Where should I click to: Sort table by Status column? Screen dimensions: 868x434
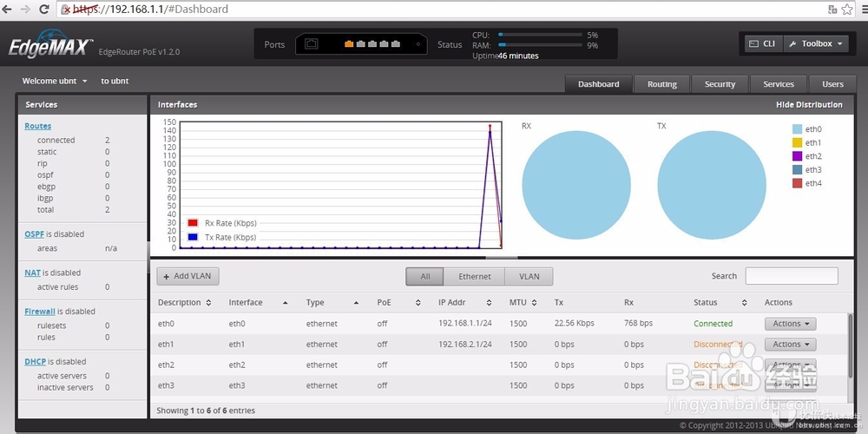click(x=720, y=302)
